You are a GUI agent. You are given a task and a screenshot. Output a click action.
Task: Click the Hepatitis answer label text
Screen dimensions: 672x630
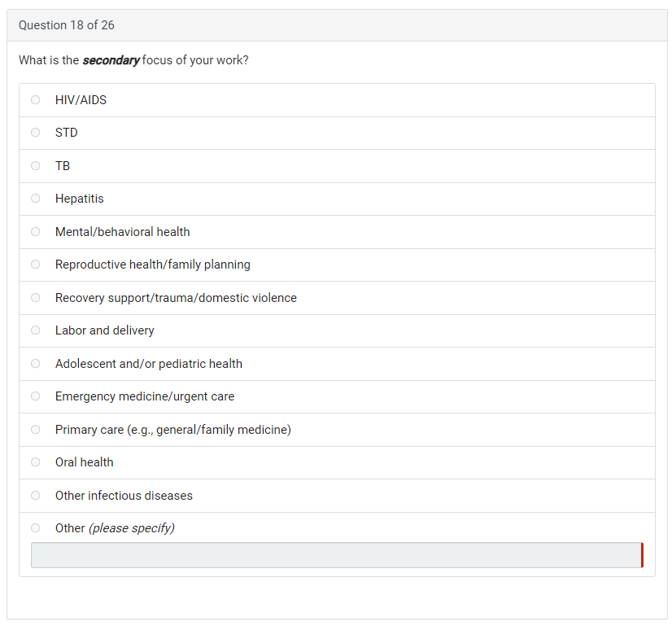click(x=80, y=199)
